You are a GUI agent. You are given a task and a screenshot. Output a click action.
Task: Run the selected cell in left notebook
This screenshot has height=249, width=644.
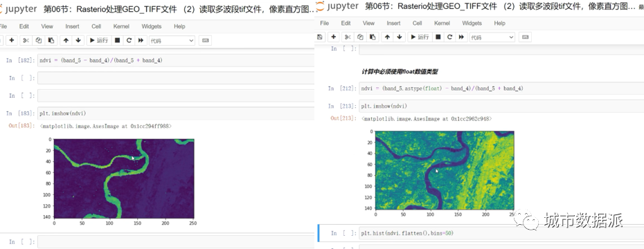coord(98,40)
